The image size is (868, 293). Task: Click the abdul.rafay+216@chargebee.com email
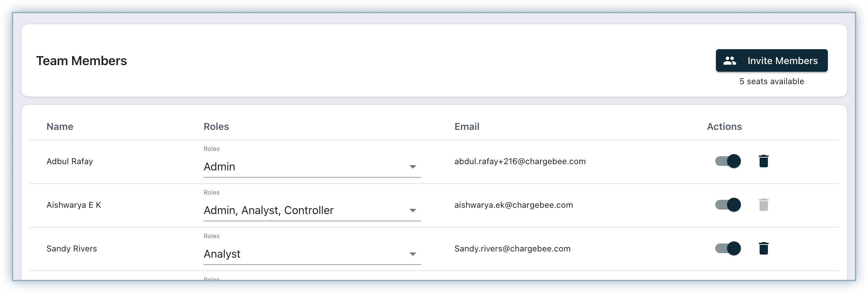pos(520,161)
